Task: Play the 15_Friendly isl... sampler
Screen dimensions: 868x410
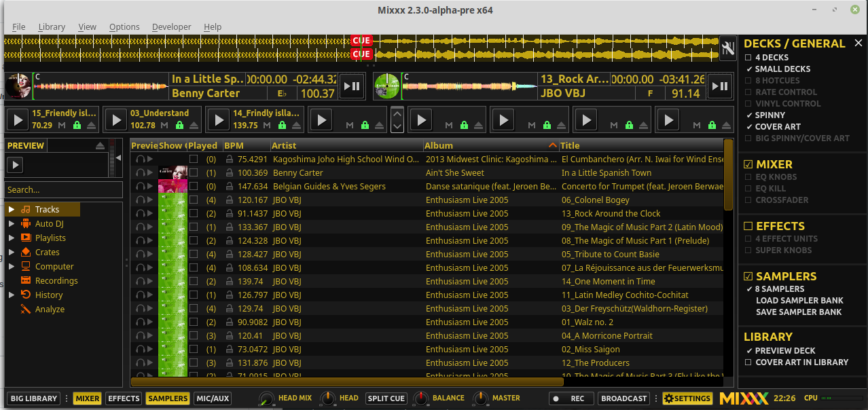Action: (x=18, y=120)
